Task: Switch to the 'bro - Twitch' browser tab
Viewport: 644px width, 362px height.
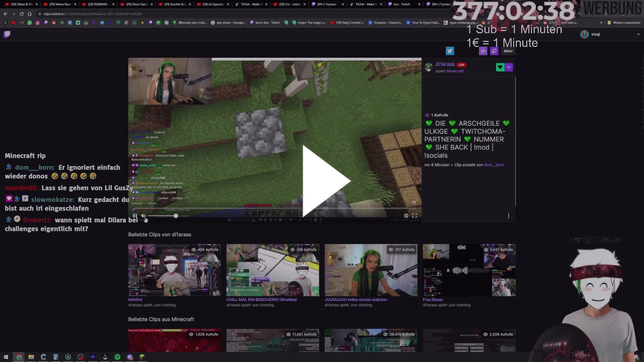Action: (401, 4)
